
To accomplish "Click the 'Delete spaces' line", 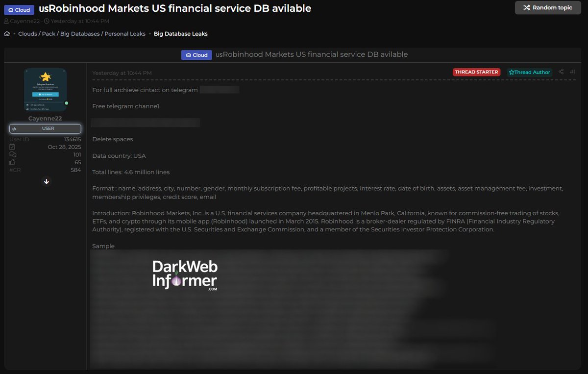I will (113, 139).
